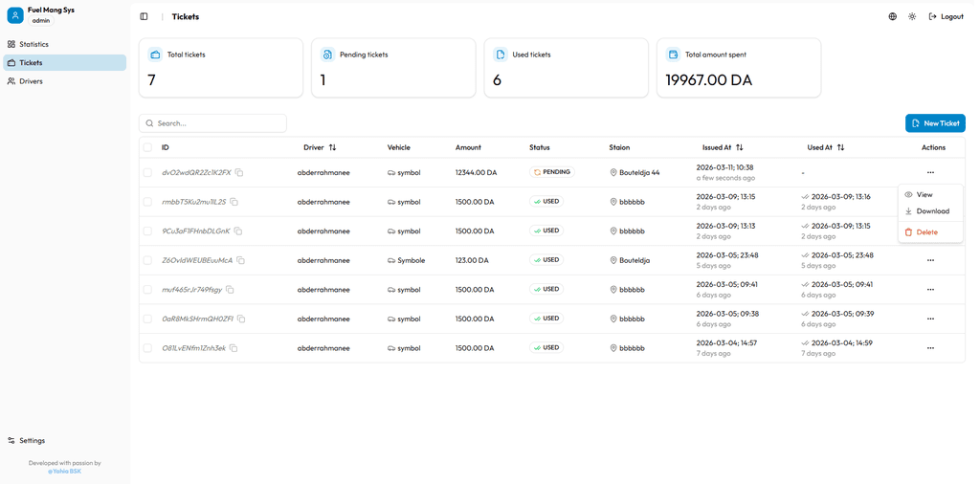Create a New Ticket
The image size is (980, 484).
(935, 123)
